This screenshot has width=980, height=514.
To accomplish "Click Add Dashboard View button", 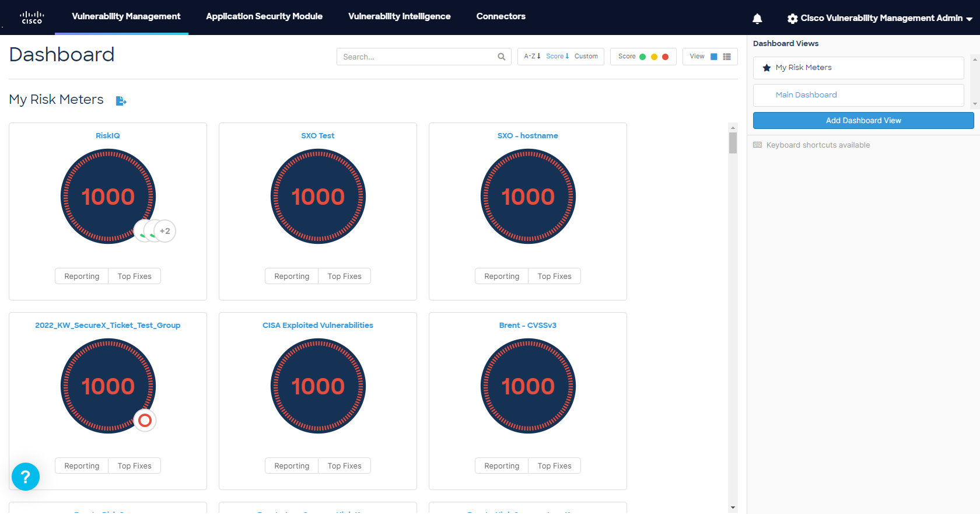I will [x=863, y=121].
